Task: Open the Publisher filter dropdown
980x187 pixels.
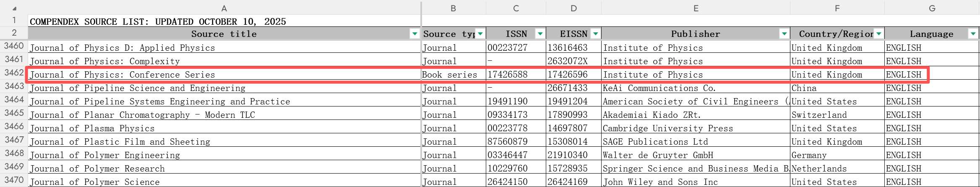Action: (x=784, y=34)
